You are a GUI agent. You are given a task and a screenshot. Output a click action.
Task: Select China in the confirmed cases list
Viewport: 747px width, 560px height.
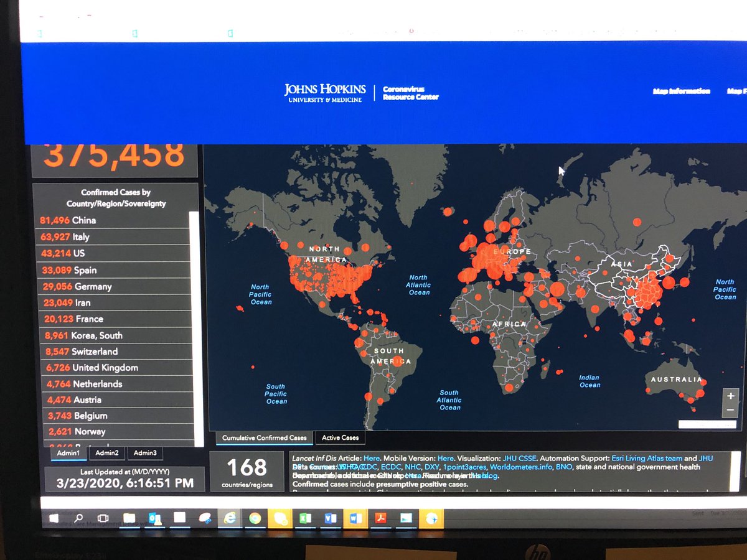[x=115, y=220]
